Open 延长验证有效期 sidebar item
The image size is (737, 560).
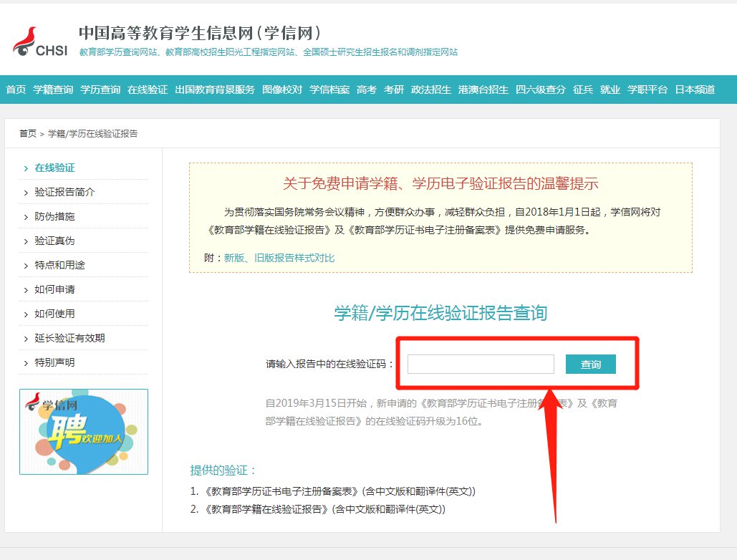tap(69, 338)
